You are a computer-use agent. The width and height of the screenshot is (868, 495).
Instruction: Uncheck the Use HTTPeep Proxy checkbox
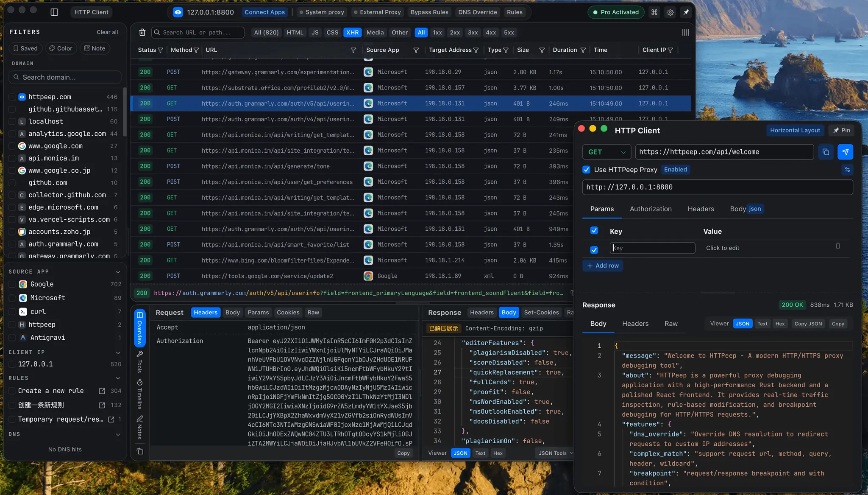coord(587,170)
